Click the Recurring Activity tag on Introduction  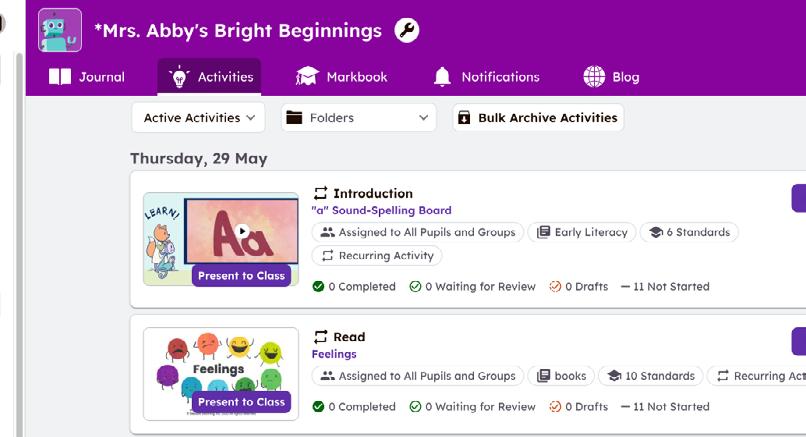click(376, 256)
